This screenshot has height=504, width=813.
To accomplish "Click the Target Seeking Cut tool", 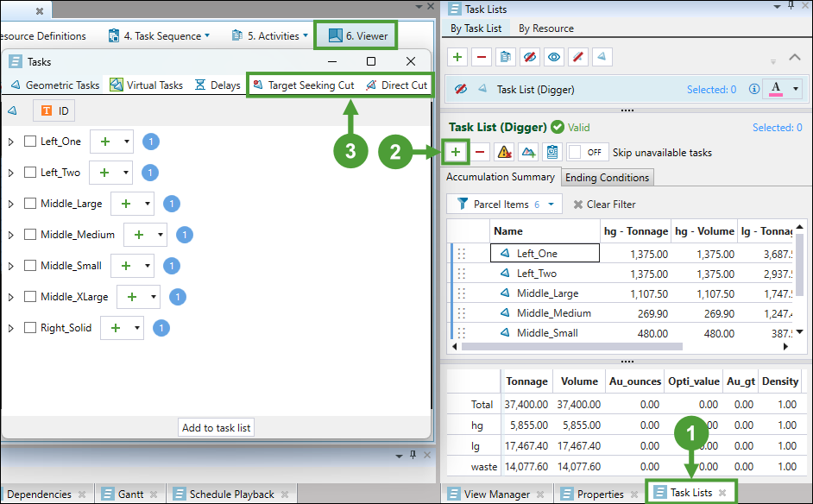I will tap(304, 85).
